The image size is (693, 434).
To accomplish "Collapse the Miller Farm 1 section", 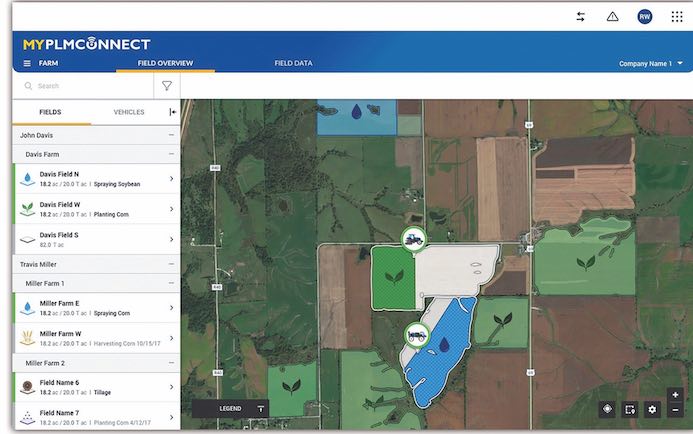I will [x=171, y=283].
